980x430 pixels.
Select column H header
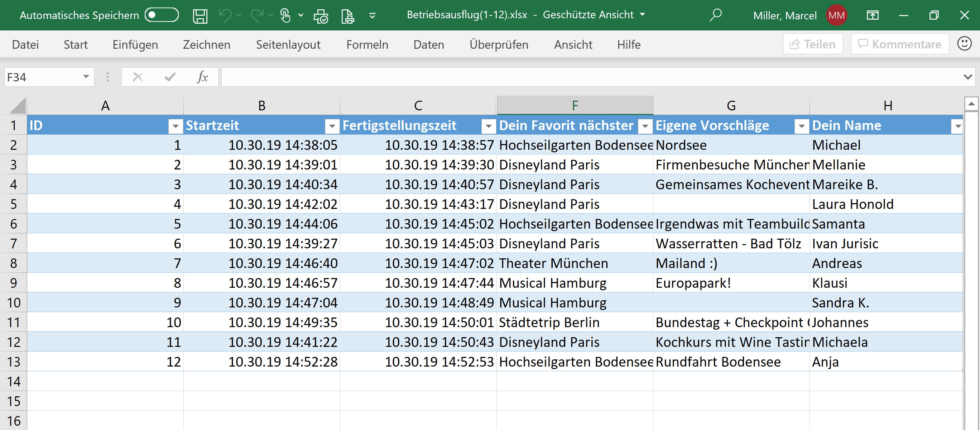[887, 105]
